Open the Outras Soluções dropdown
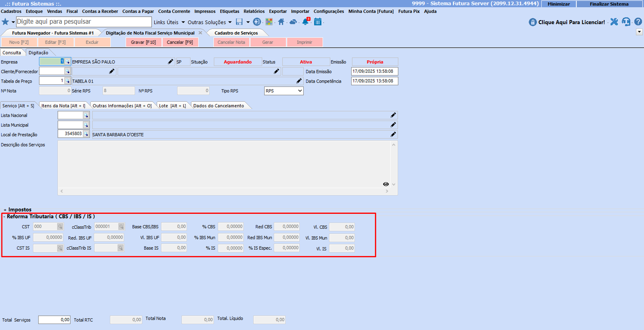 (x=209, y=22)
